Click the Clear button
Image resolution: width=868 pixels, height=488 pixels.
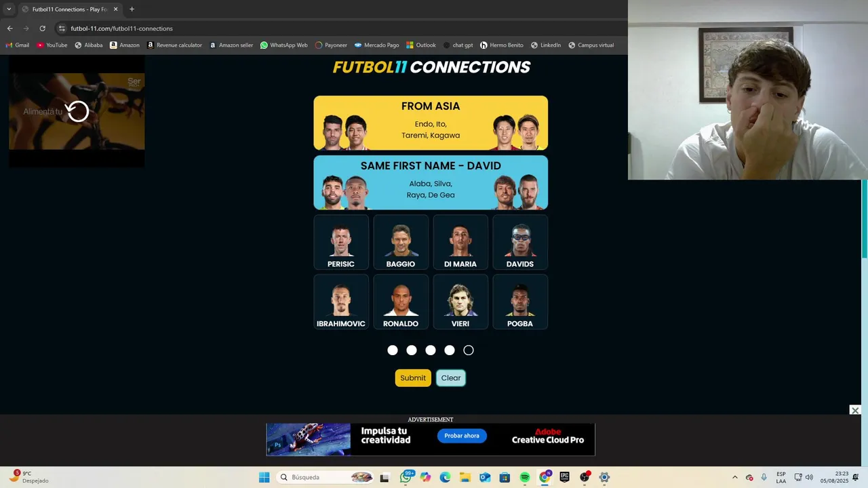click(x=451, y=378)
